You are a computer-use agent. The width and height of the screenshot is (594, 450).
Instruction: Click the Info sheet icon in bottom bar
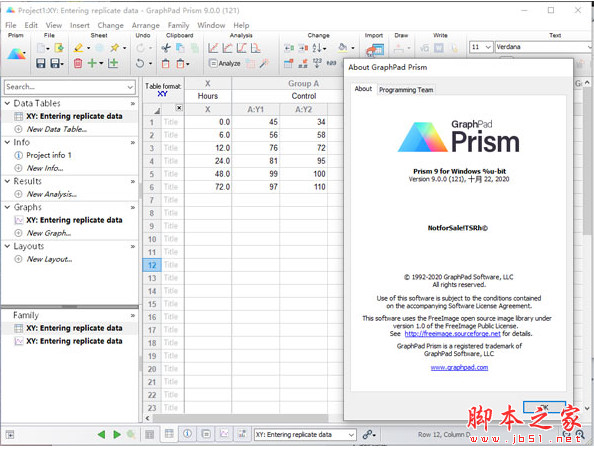187,434
